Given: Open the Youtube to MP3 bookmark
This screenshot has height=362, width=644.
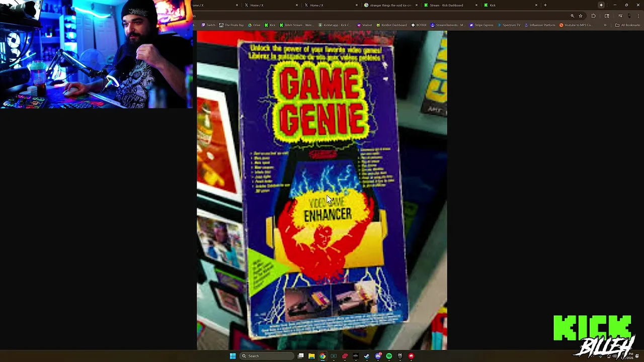Looking at the screenshot, I should (576, 25).
